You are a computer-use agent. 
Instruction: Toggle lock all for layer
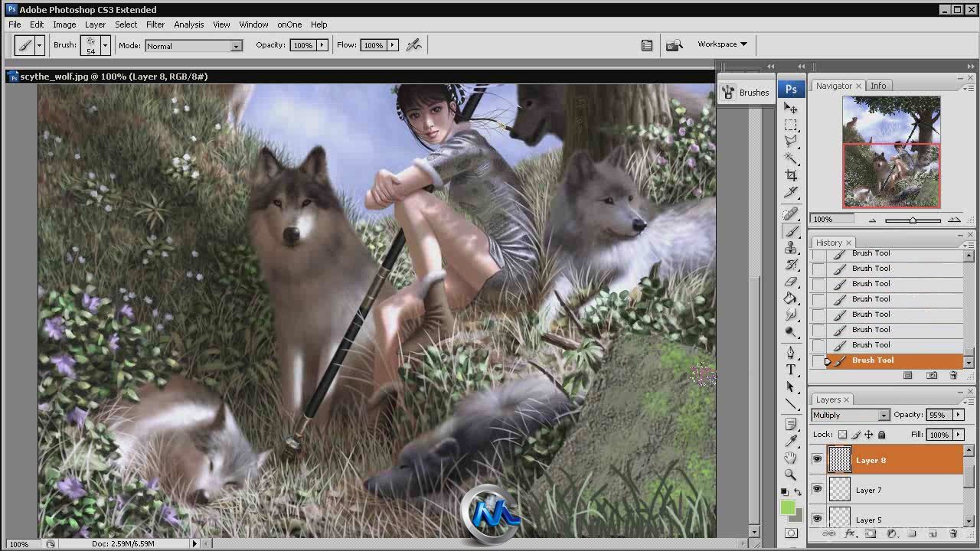coord(881,435)
